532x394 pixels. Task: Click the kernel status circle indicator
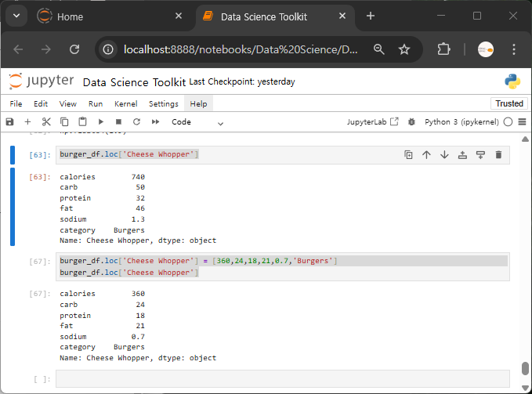click(x=508, y=121)
